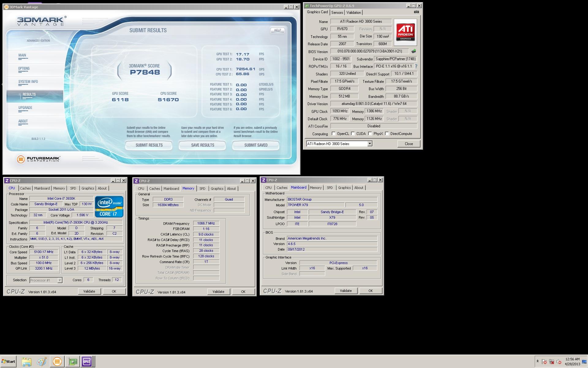588x368 pixels.
Task: Click the Intel Core i7 3930K name field
Action: coord(61,198)
